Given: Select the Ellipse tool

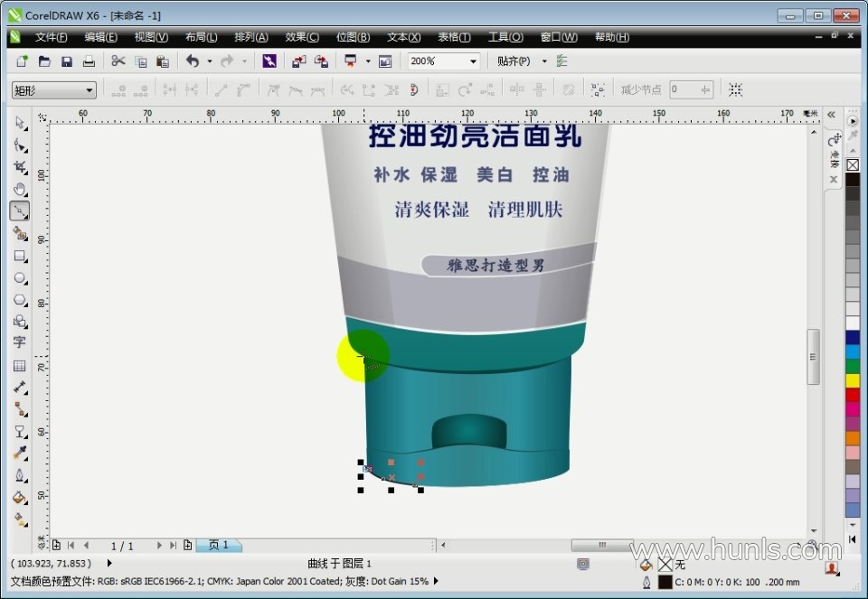Looking at the screenshot, I should coord(19,277).
